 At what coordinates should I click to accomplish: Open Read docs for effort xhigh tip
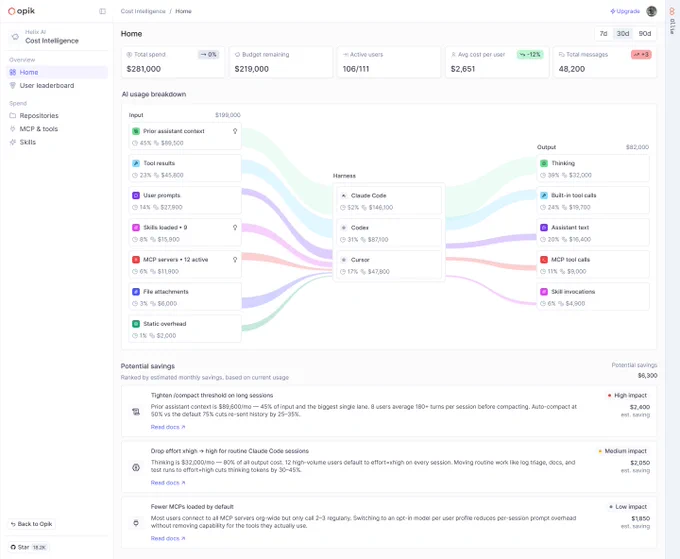[x=168, y=483]
